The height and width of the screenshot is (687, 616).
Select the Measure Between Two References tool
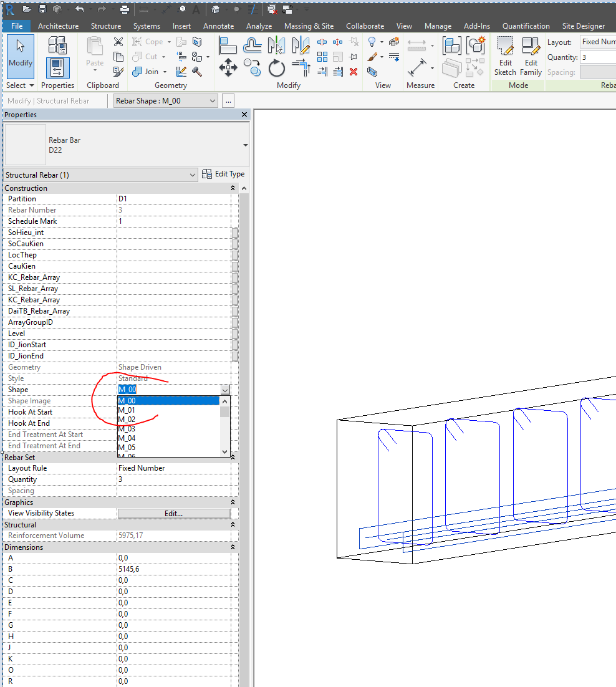point(416,68)
